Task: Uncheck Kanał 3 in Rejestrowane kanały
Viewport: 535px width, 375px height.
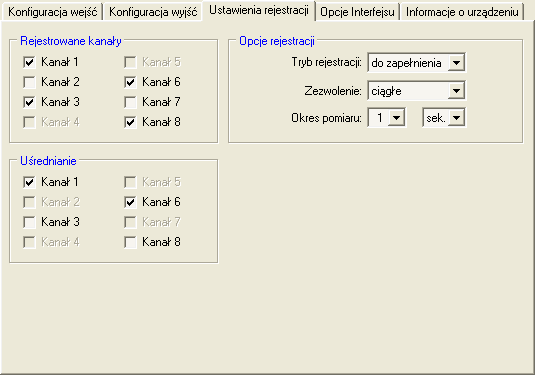Action: tap(29, 102)
